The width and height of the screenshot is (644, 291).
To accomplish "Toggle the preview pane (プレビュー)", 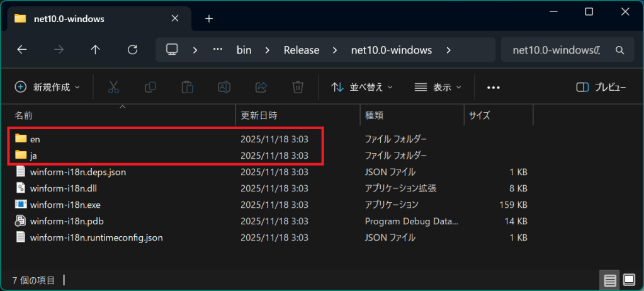I will [x=601, y=87].
